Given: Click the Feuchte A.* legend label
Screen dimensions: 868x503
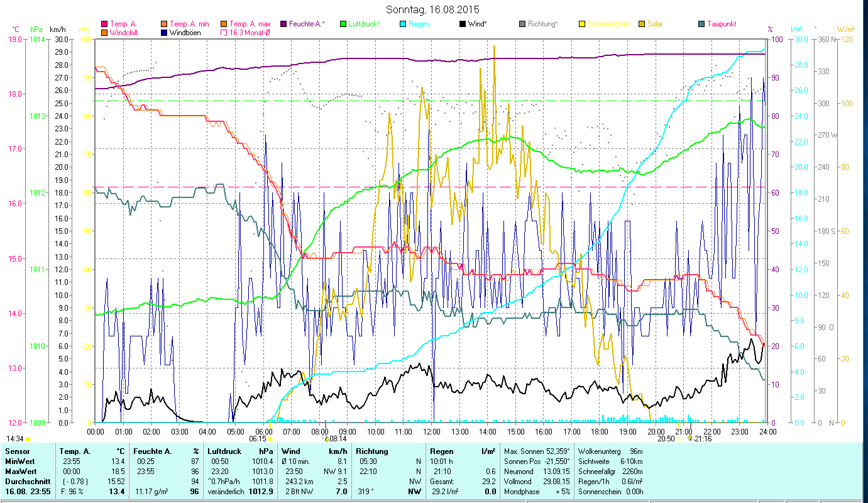Looking at the screenshot, I should pyautogui.click(x=307, y=24).
